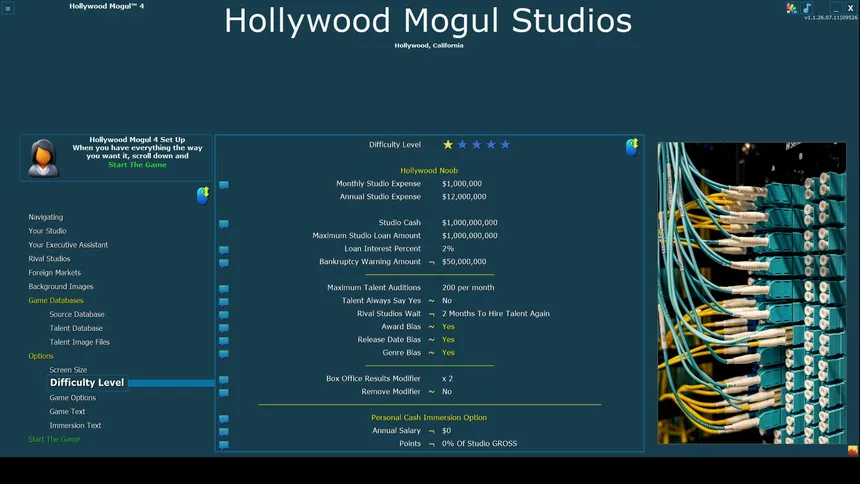This screenshot has height=484, width=860.
Task: Open the hamburger menu at top left
Action: (x=8, y=8)
